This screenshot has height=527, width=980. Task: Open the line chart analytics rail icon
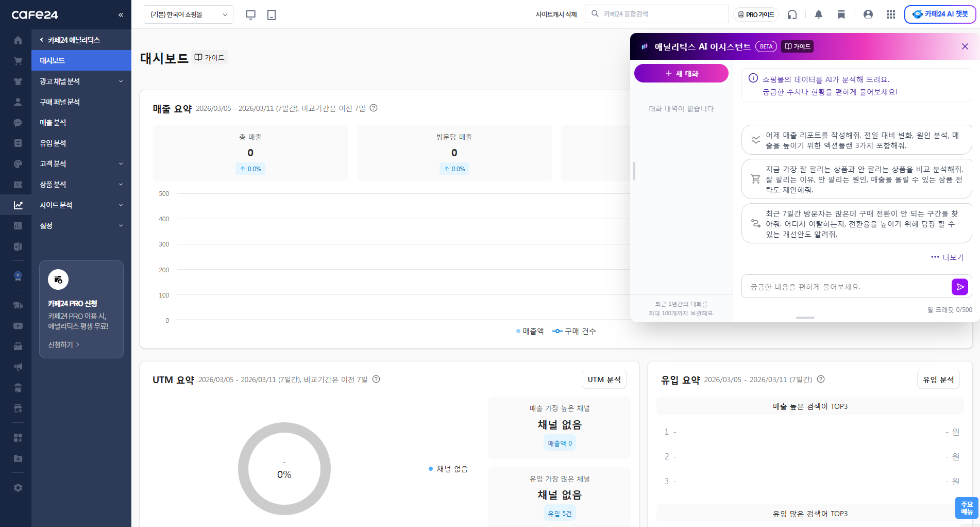[x=18, y=205]
